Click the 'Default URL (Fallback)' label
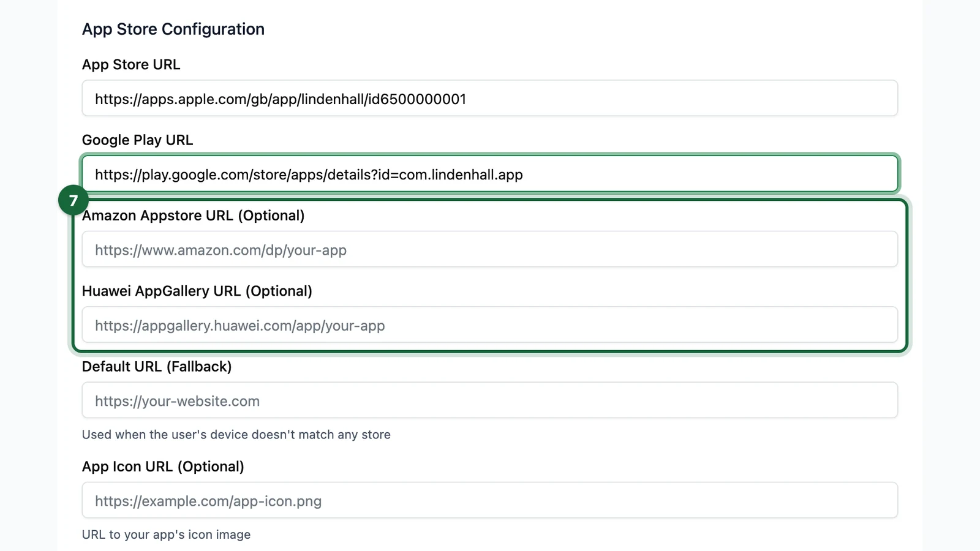Screen dimensions: 980x551 tap(157, 366)
